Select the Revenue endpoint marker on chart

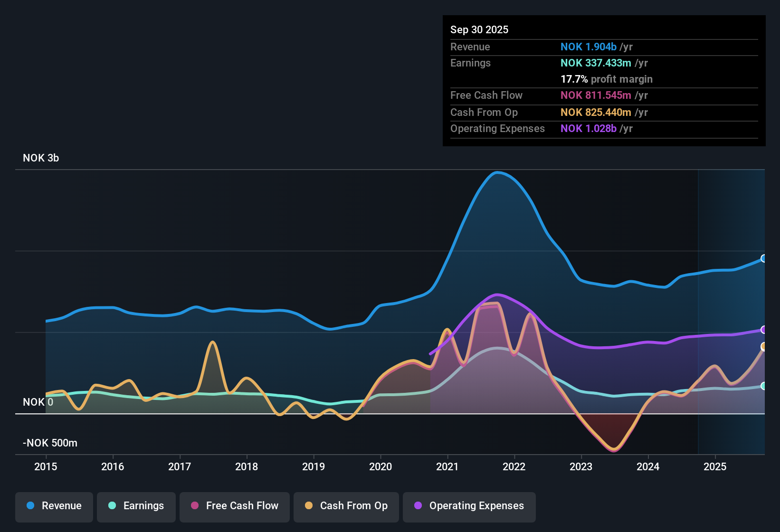764,258
